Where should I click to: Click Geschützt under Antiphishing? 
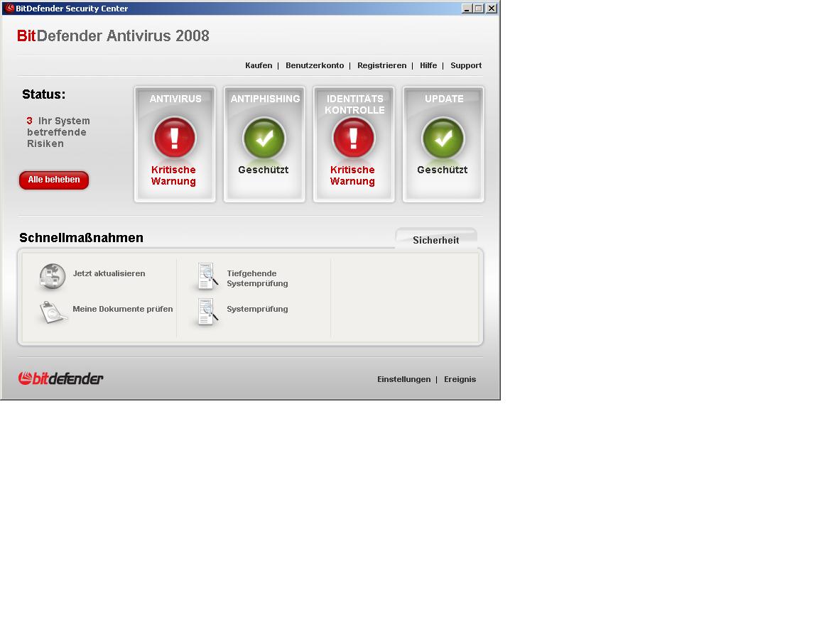point(264,170)
